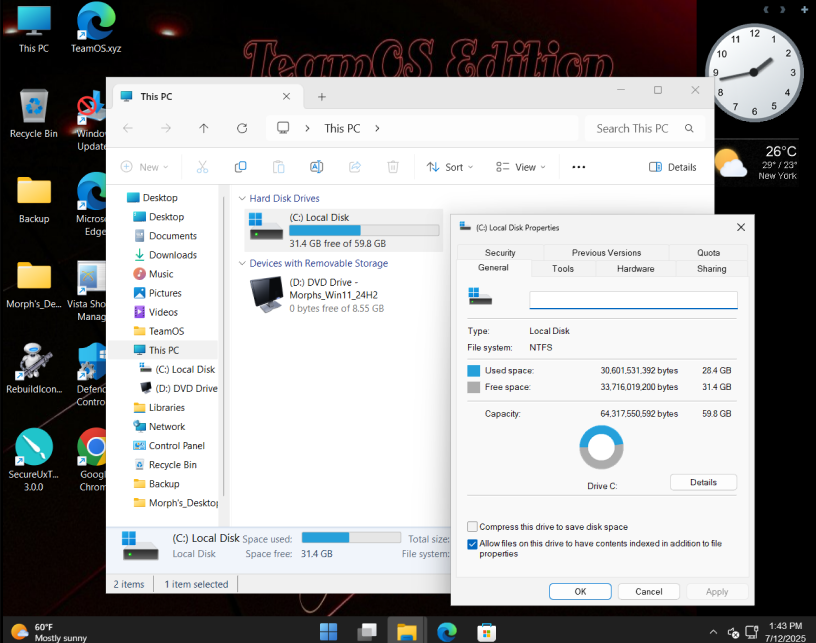Open the weather widget on taskbar
Image resolution: width=816 pixels, height=643 pixels.
[x=49, y=632]
